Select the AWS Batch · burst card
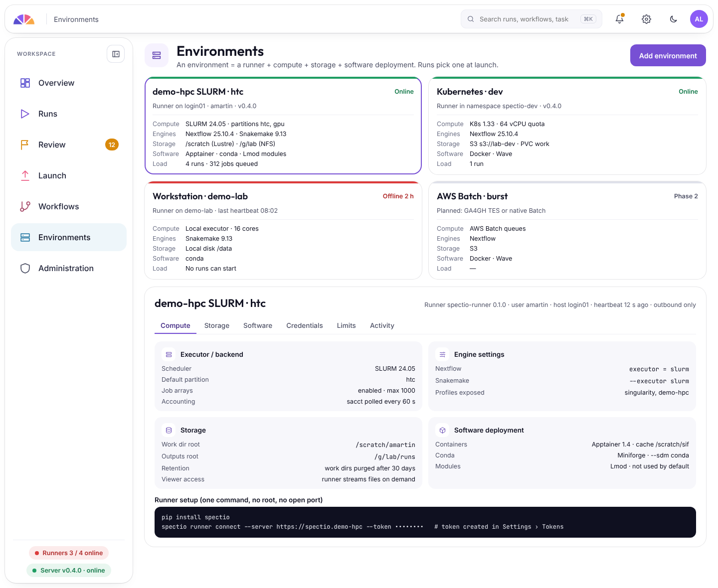718x588 pixels. tap(567, 230)
